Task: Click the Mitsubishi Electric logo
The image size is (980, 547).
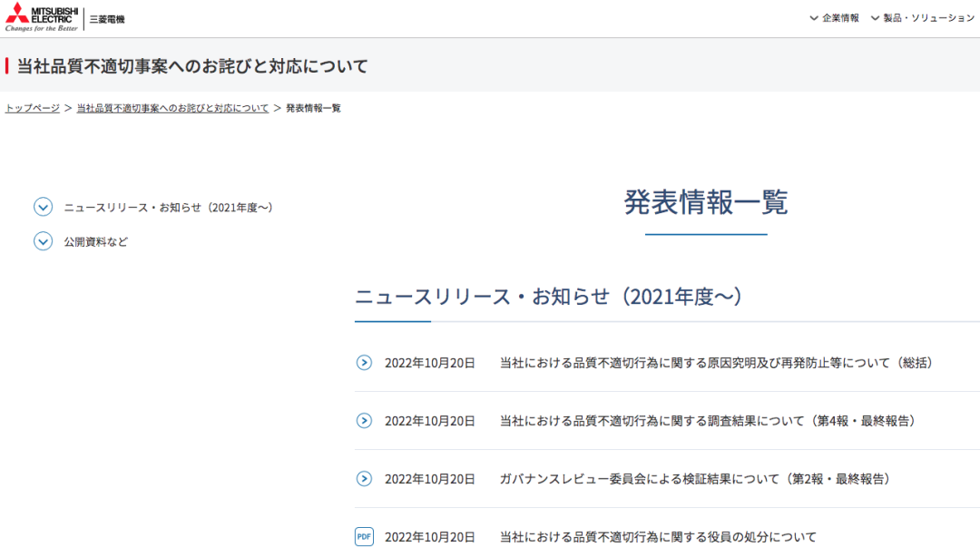Action: pyautogui.click(x=42, y=17)
